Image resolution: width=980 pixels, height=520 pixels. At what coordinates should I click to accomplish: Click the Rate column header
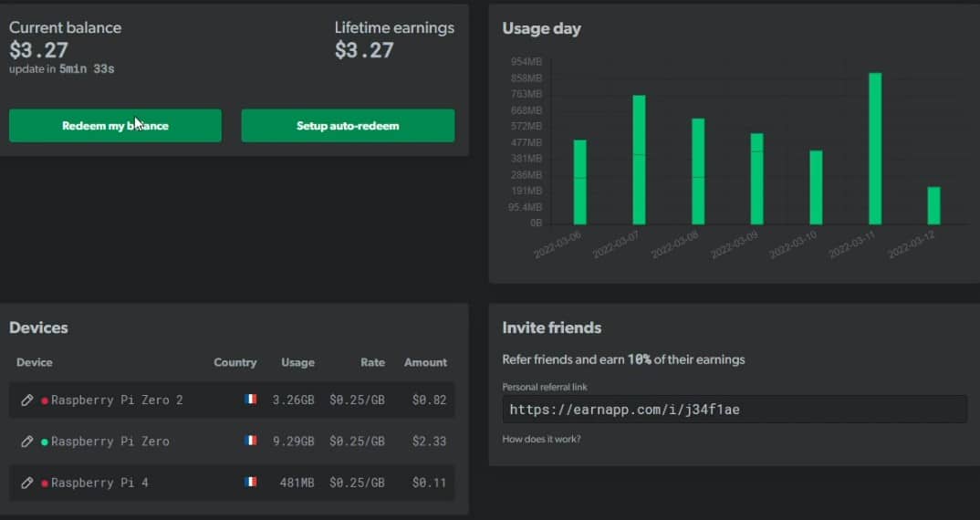tap(372, 362)
